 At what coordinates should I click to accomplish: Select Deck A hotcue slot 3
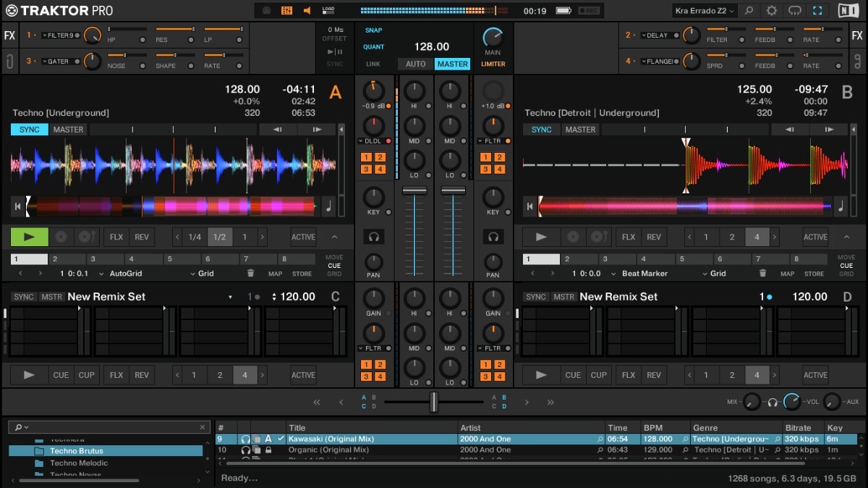tap(106, 259)
